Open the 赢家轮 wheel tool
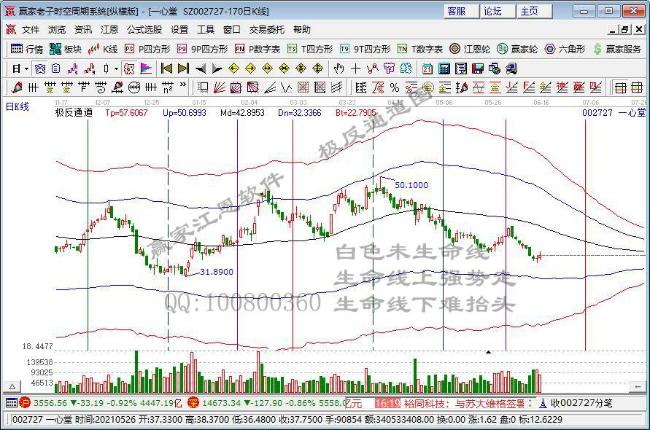 tap(517, 49)
